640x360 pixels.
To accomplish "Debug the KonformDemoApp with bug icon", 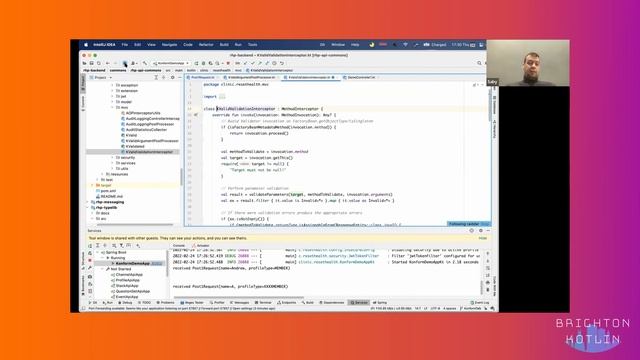I will click(x=203, y=63).
